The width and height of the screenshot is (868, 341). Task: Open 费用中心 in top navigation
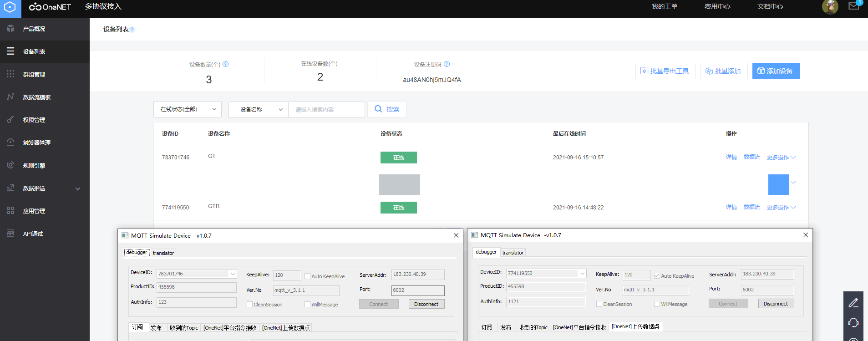(x=717, y=6)
